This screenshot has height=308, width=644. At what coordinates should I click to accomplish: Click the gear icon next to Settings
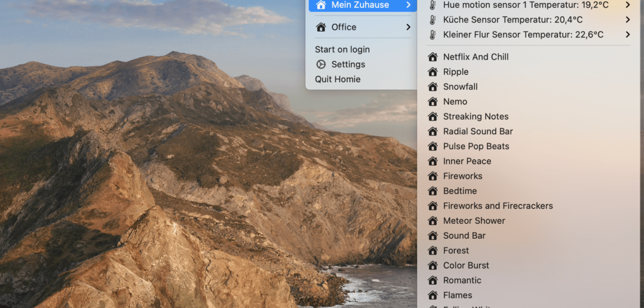coord(321,64)
